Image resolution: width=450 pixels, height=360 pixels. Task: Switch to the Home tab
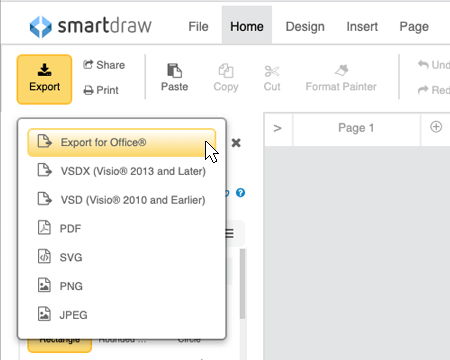point(247,25)
